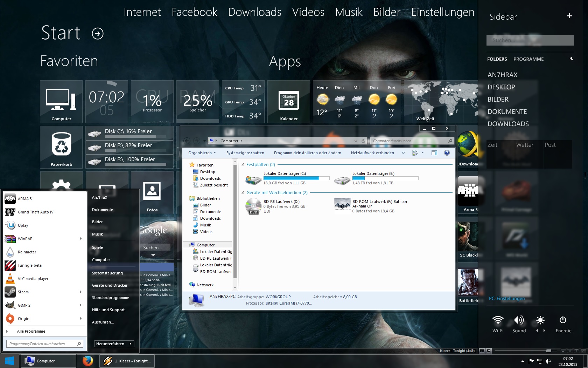588x368 pixels.
Task: Open the DOKUMENTE folder link in sidebar
Action: point(507,111)
